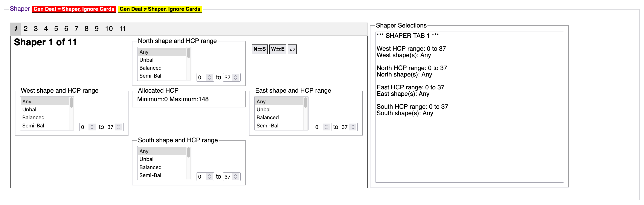Select Unbal in North shape list

[x=162, y=60]
